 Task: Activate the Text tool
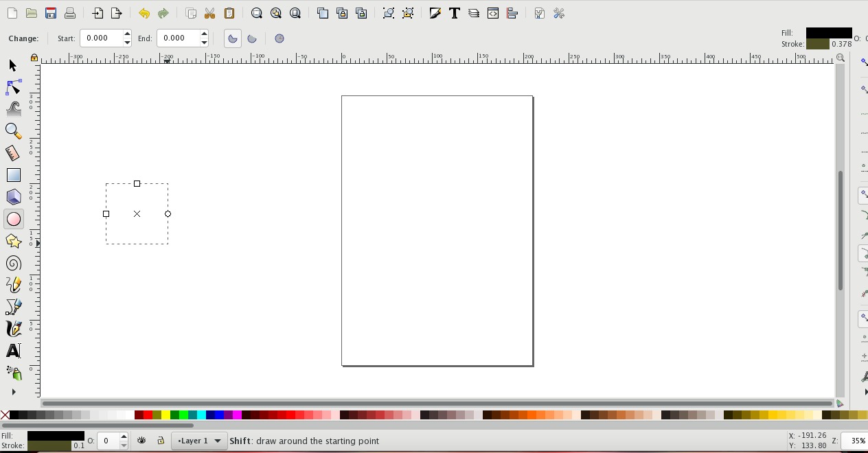coord(13,351)
